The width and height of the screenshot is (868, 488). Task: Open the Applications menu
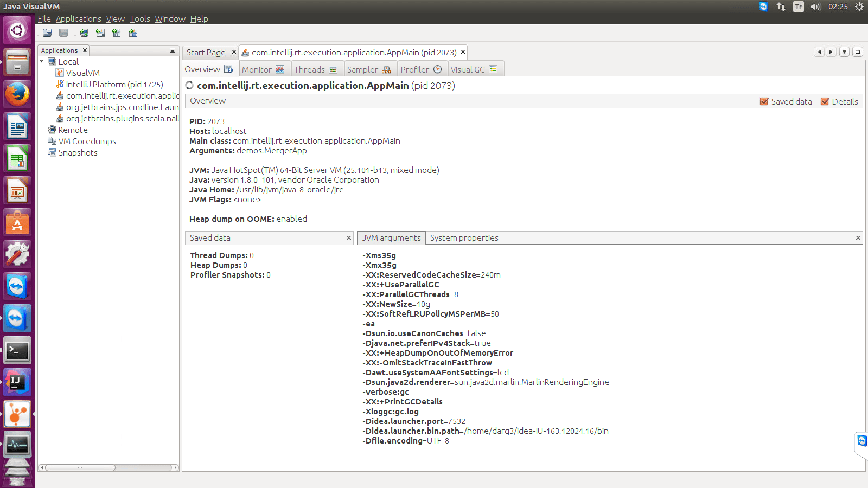point(78,19)
